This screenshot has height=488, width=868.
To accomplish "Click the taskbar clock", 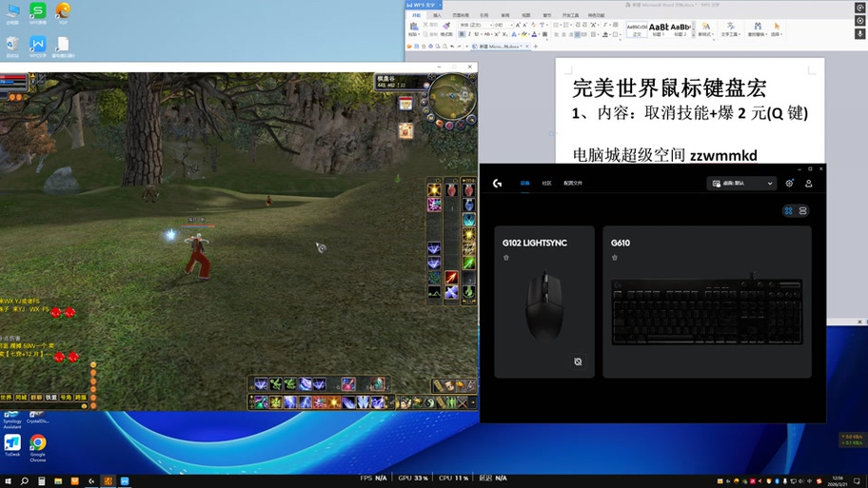I will 838,480.
